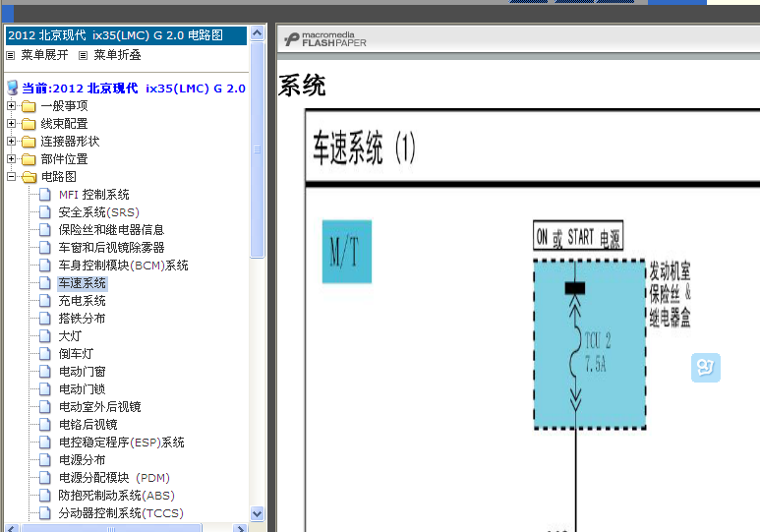Click the 线束配置 folder icon

click(x=29, y=124)
